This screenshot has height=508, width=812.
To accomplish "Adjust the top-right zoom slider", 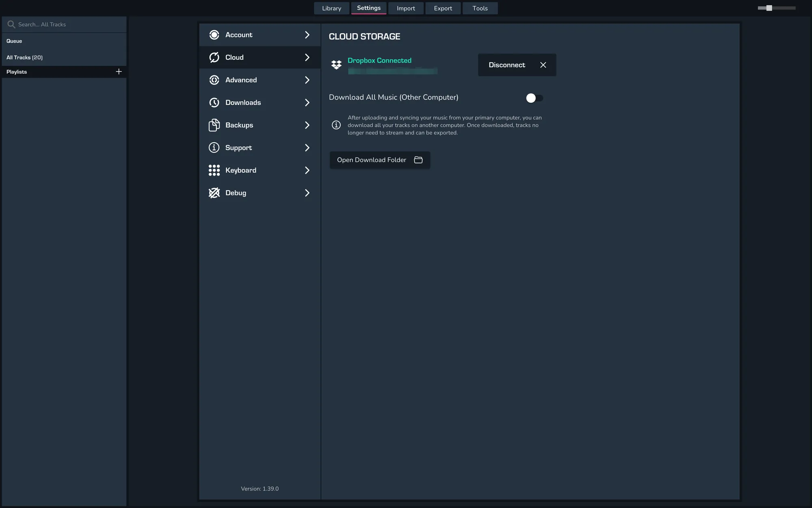I will point(769,8).
